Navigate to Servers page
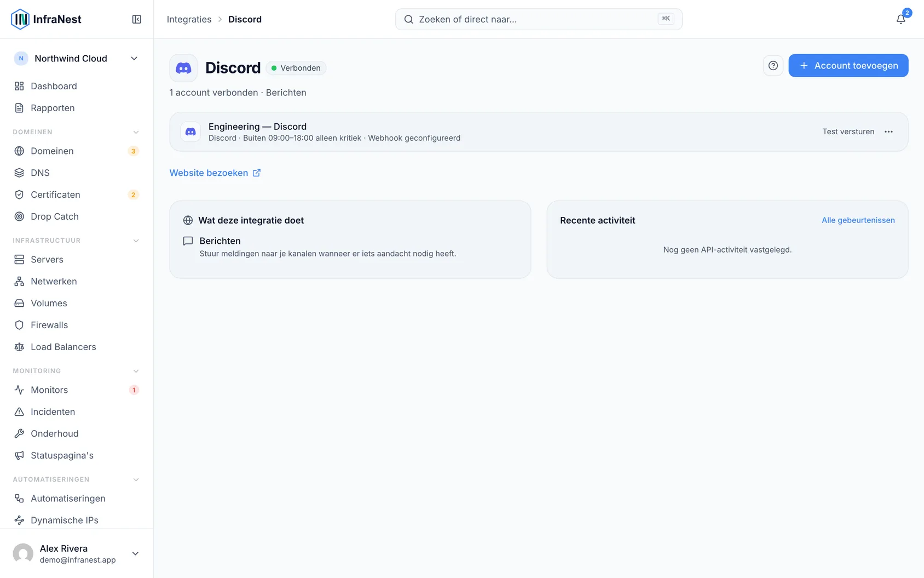 77,259
